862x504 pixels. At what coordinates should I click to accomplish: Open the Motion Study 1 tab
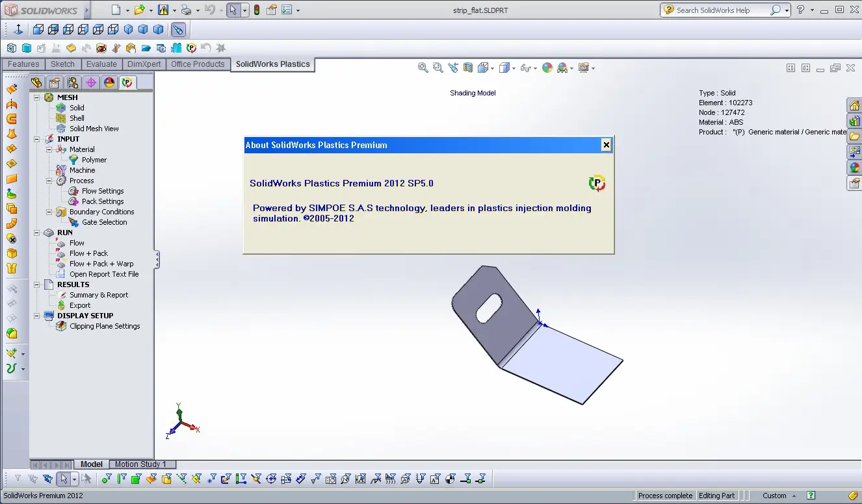pyautogui.click(x=141, y=464)
